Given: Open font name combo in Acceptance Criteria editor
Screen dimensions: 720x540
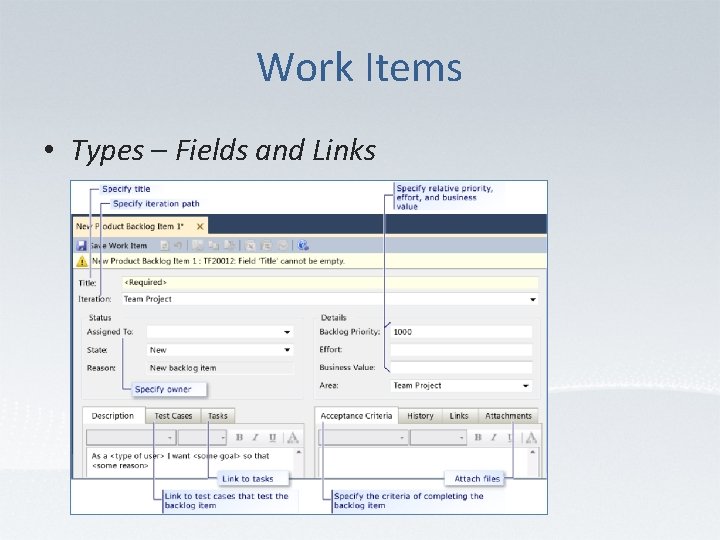Looking at the screenshot, I should coord(363,438).
